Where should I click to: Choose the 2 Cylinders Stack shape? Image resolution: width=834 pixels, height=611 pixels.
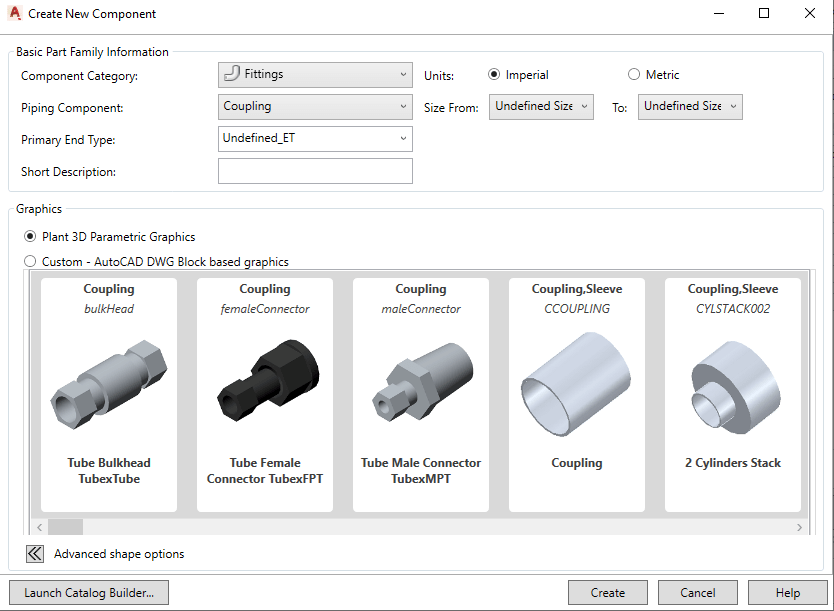coord(733,394)
